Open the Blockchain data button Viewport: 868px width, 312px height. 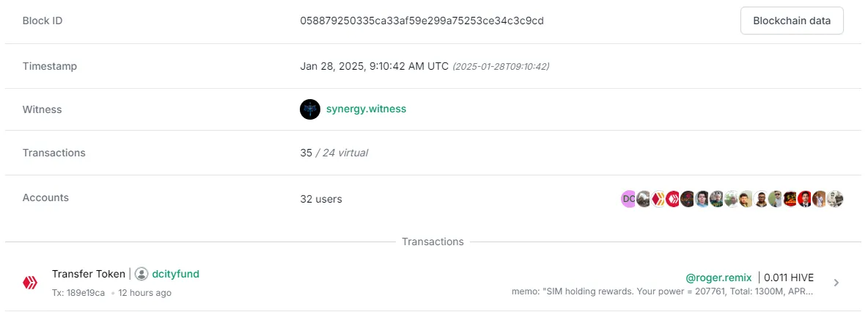click(792, 21)
